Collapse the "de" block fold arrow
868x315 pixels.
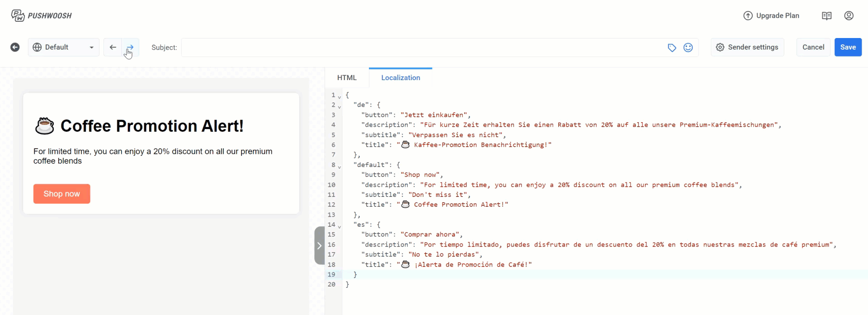pyautogui.click(x=340, y=107)
